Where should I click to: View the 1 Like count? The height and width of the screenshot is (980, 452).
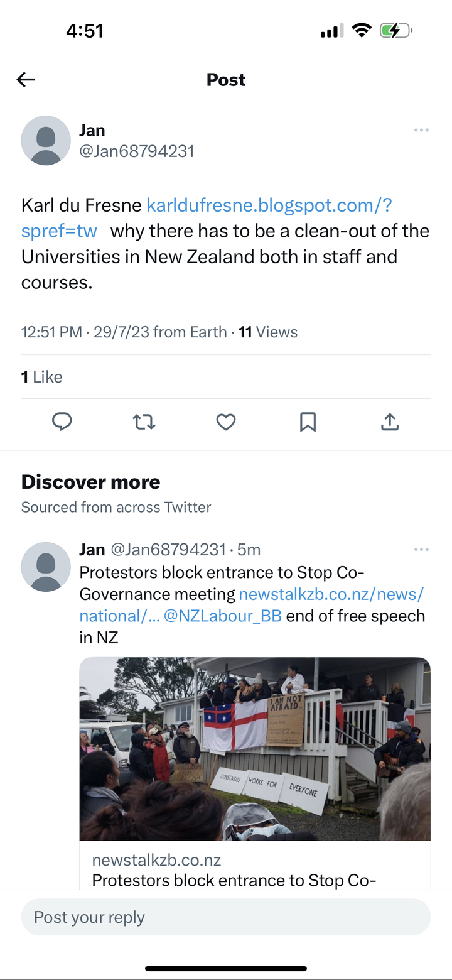click(x=41, y=377)
